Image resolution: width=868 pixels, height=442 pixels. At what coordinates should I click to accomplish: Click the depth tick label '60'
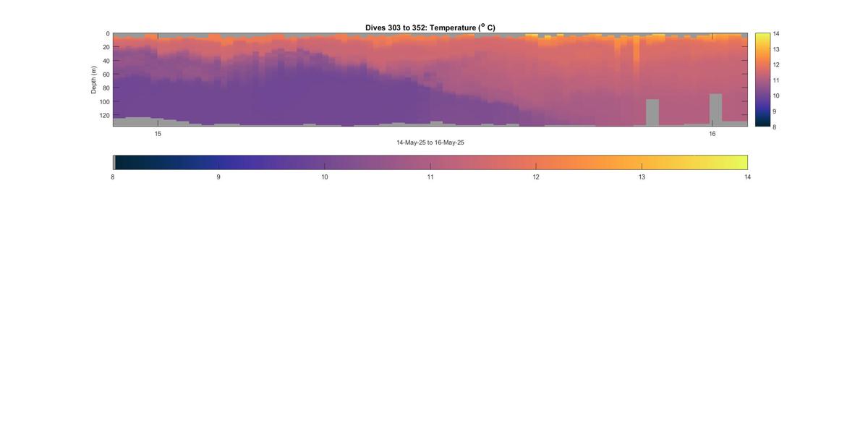106,75
